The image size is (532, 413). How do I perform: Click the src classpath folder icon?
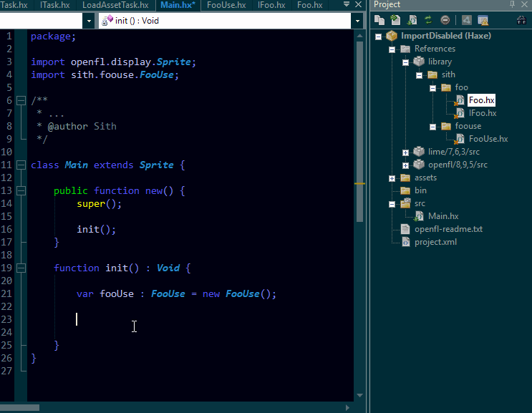point(405,203)
